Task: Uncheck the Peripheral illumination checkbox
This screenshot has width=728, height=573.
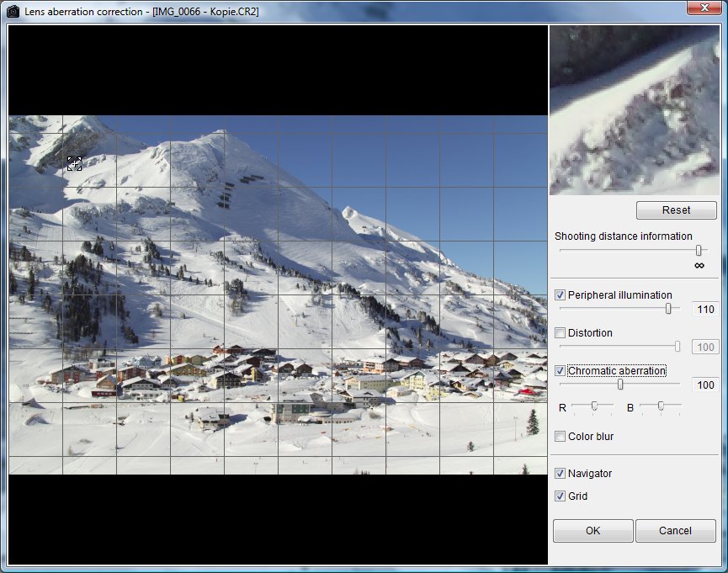Action: (561, 295)
